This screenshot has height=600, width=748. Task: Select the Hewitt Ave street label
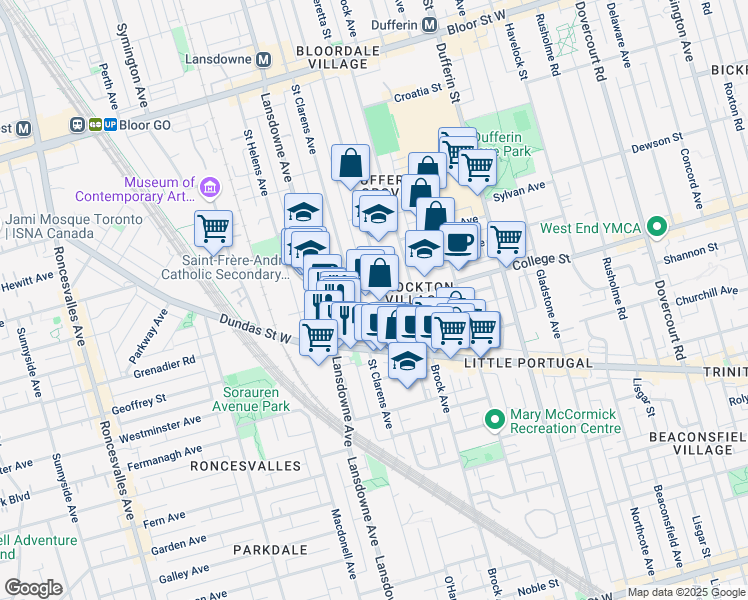pyautogui.click(x=27, y=281)
